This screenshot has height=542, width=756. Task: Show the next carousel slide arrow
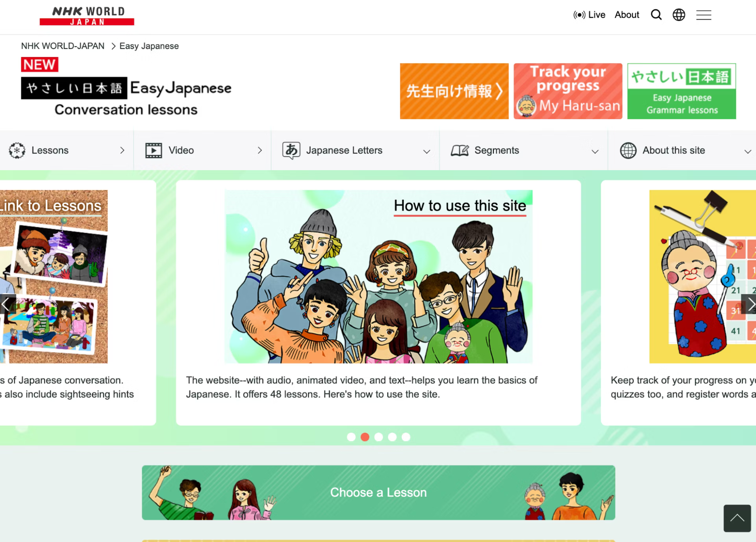coord(750,304)
